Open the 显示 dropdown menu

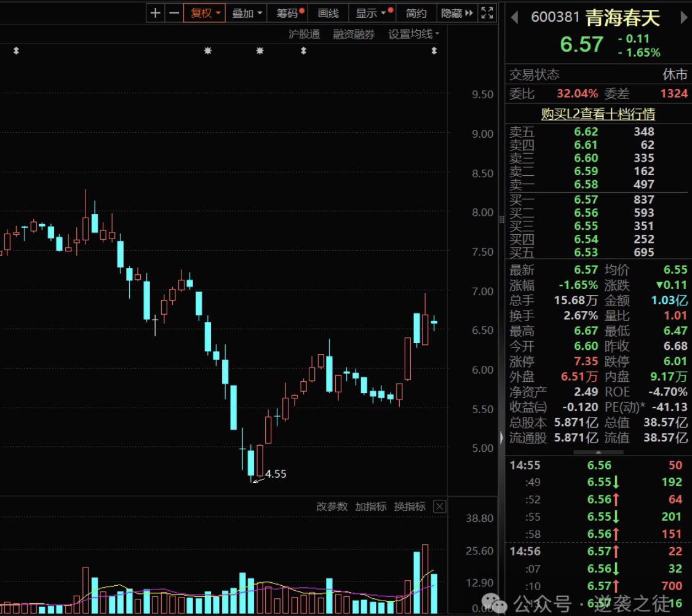pos(372,14)
